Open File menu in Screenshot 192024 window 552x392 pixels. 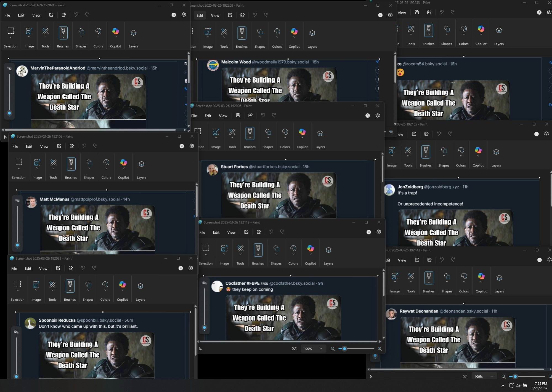7,15
